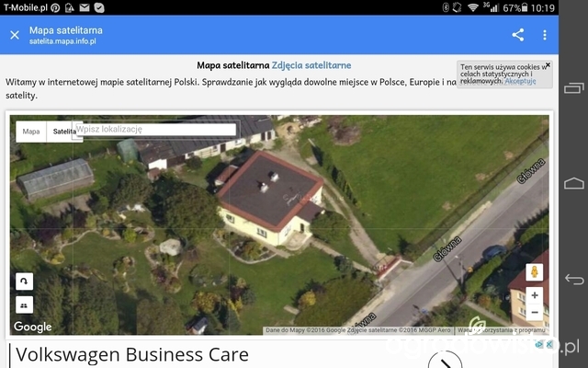Switch the map to Mapa view
This screenshot has width=588, height=368.
pyautogui.click(x=31, y=132)
